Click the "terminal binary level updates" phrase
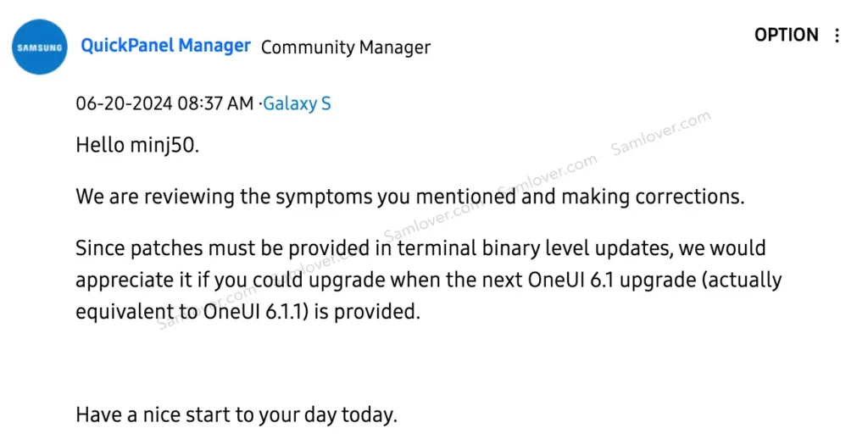 click(535, 248)
